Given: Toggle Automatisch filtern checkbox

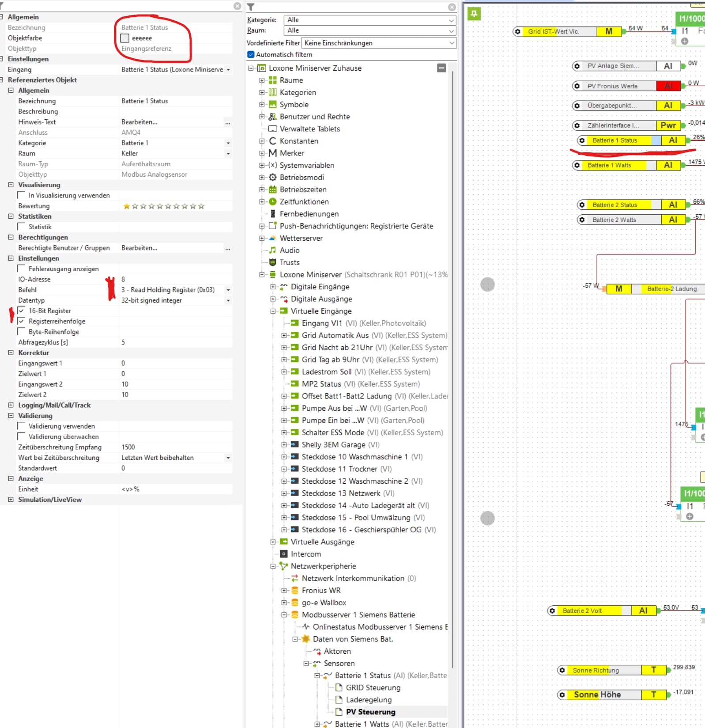Looking at the screenshot, I should click(251, 55).
